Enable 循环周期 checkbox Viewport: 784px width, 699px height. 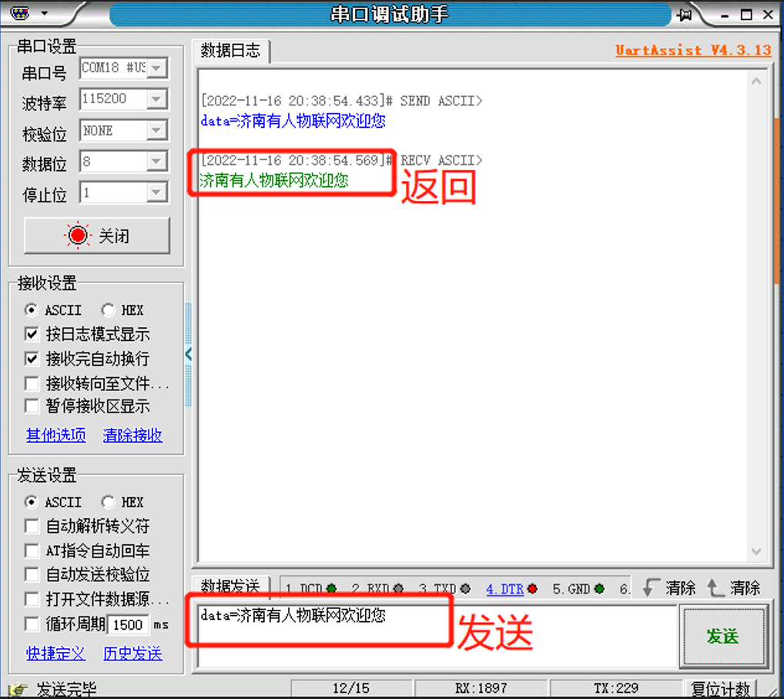(32, 624)
